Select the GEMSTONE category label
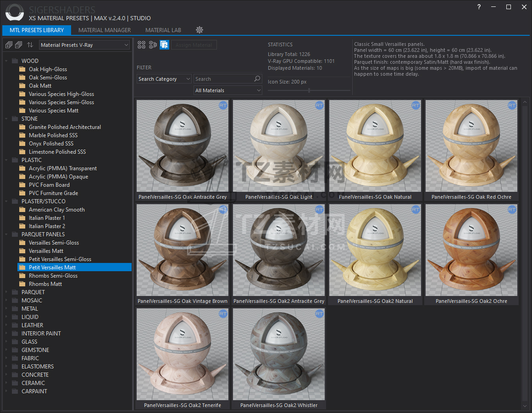The width and height of the screenshot is (532, 413). tap(35, 350)
